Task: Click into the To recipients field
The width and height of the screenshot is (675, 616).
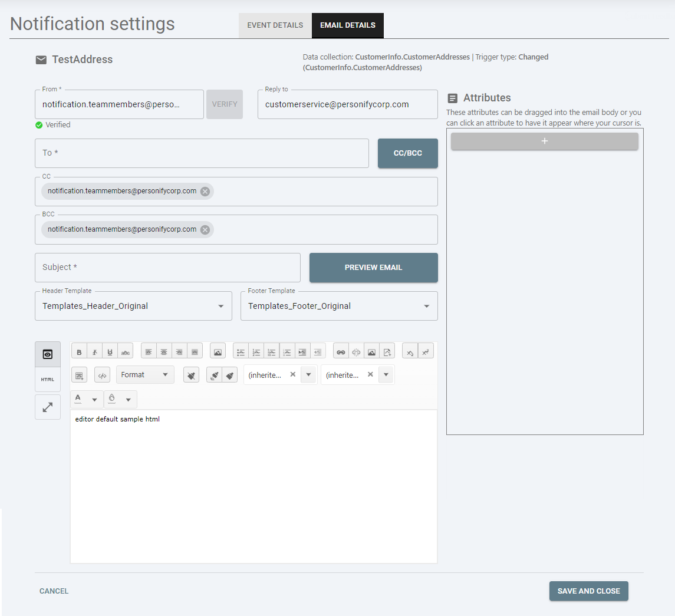Action: point(202,153)
